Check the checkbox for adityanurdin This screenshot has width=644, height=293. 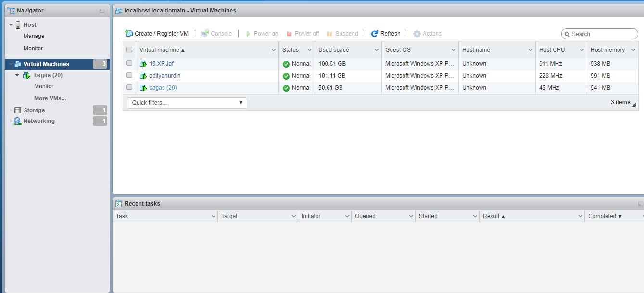point(129,75)
